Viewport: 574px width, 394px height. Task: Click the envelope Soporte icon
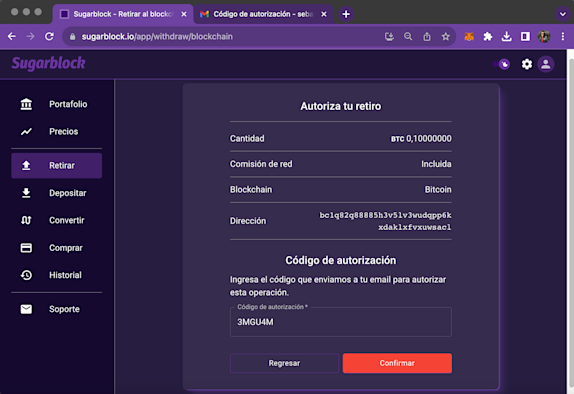(26, 309)
